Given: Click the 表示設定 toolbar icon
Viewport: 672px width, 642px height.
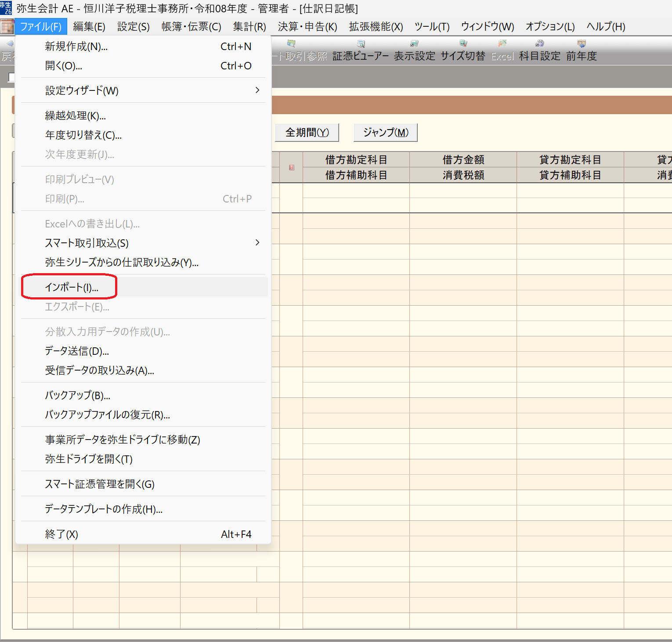Looking at the screenshot, I should coord(414,50).
